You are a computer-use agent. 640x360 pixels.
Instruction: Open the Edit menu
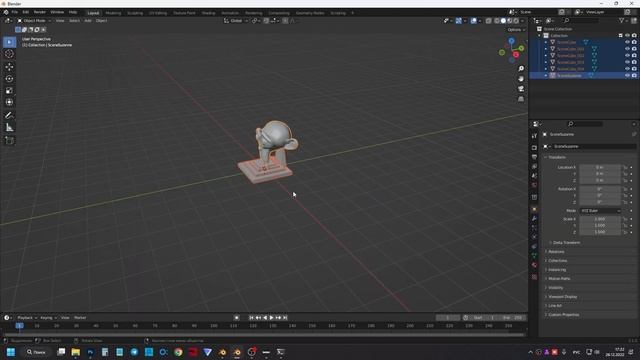(26, 12)
